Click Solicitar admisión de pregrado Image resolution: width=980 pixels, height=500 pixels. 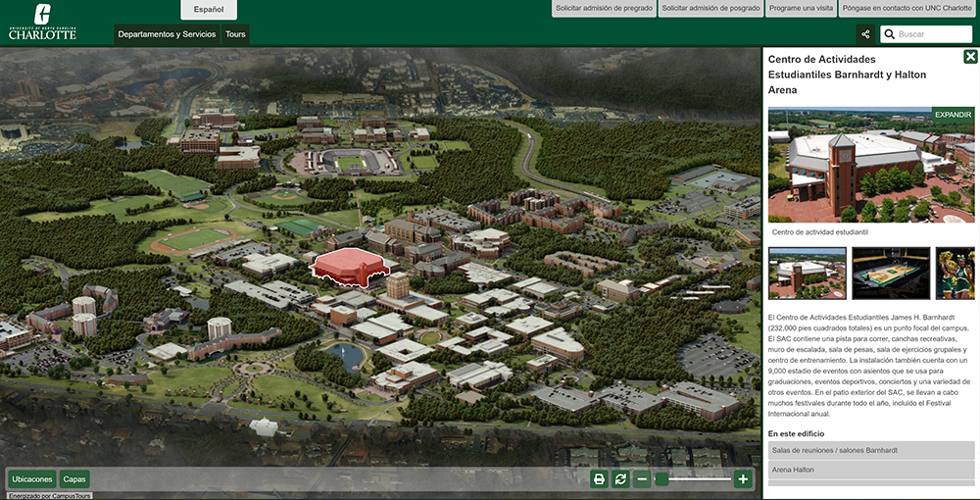point(604,8)
